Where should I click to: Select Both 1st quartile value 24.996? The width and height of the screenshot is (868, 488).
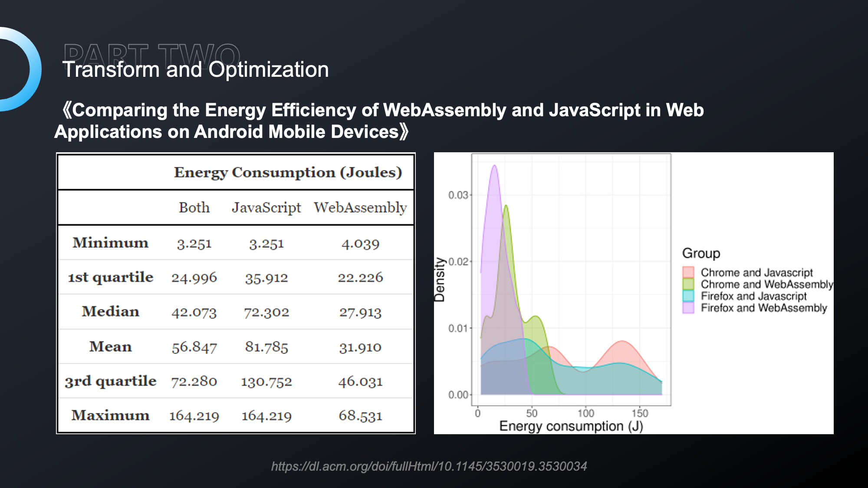coord(194,278)
